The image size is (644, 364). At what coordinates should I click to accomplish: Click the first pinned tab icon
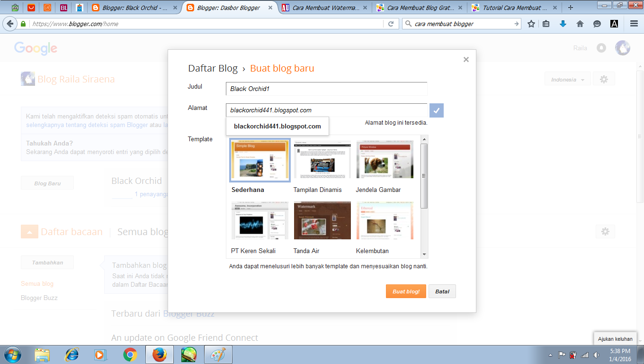tap(16, 8)
